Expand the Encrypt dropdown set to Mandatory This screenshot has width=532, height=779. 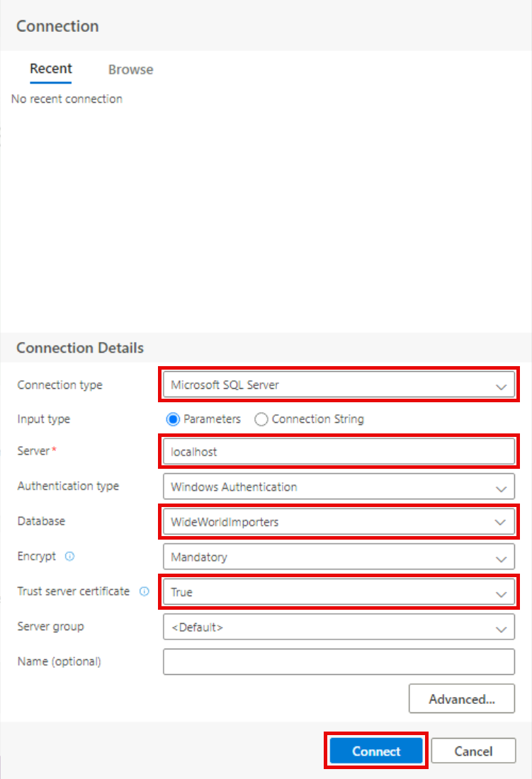click(x=339, y=557)
